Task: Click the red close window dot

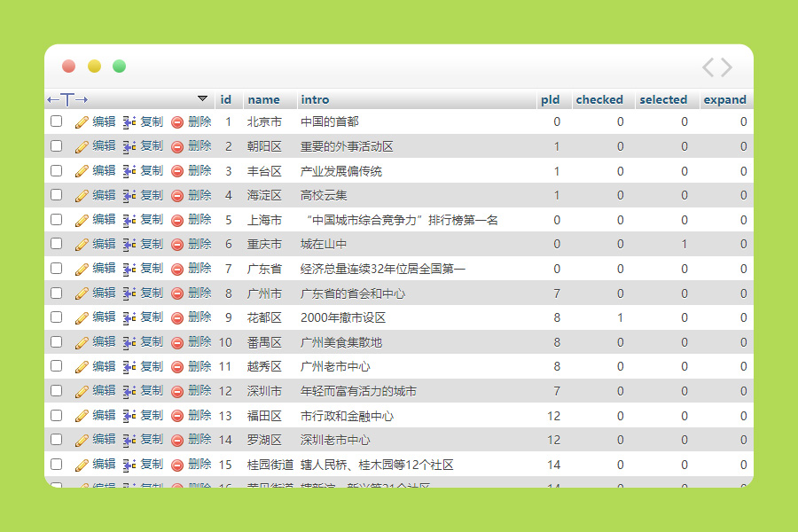Action: [x=68, y=66]
